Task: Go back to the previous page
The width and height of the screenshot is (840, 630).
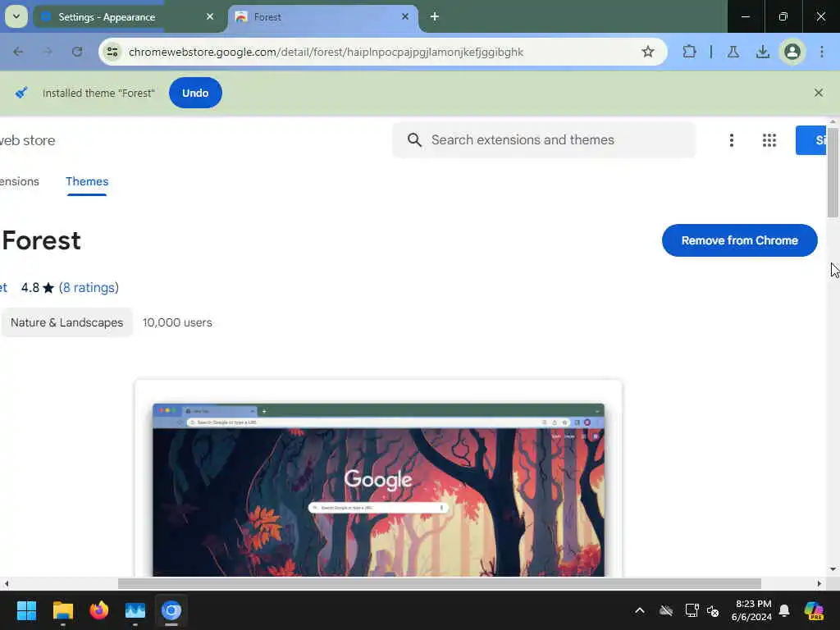Action: point(18,52)
